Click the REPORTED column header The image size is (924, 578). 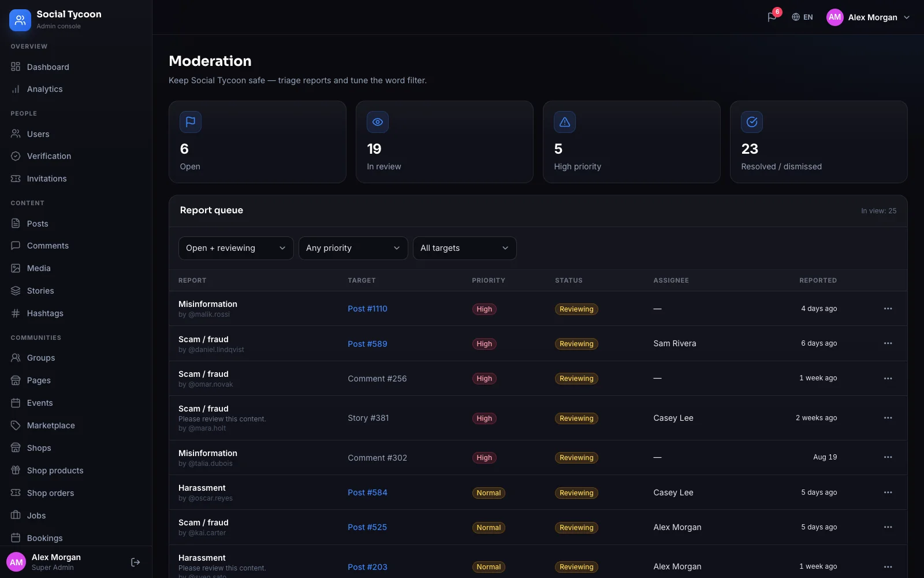click(x=818, y=280)
